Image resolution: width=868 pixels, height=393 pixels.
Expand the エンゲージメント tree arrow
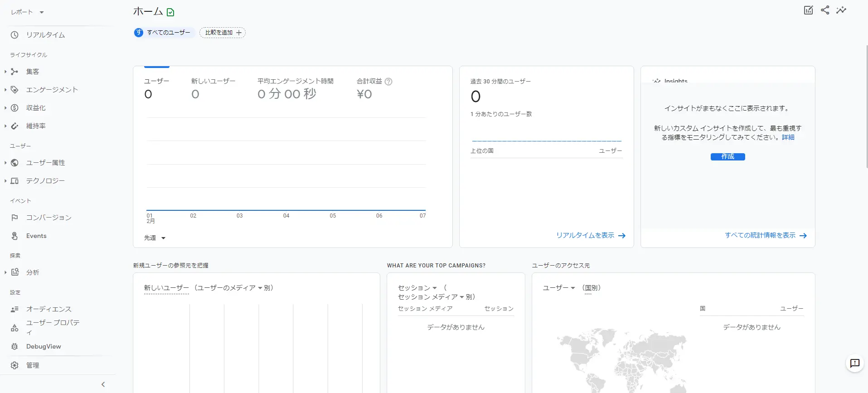pyautogui.click(x=5, y=90)
